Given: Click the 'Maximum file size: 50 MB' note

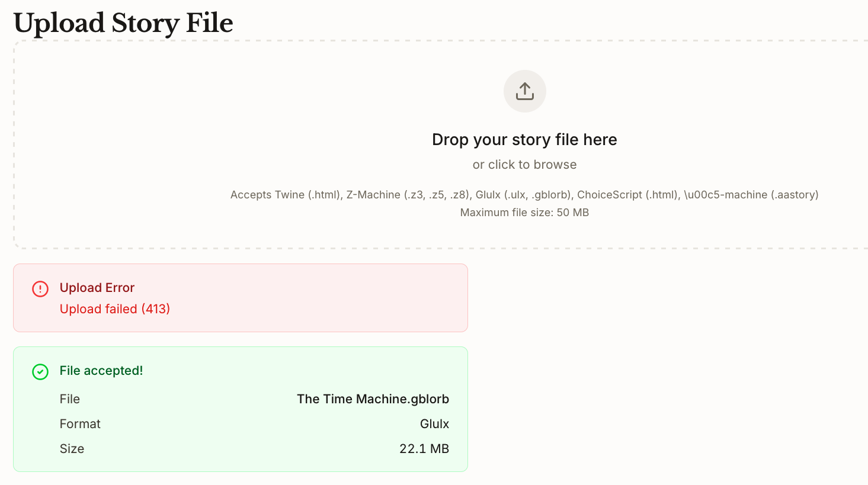Looking at the screenshot, I should pyautogui.click(x=524, y=213).
